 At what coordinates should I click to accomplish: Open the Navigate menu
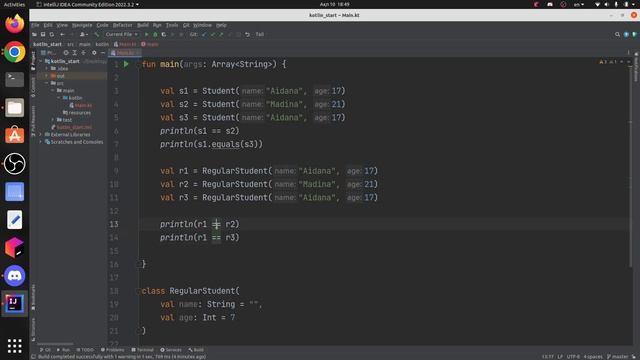coord(82,25)
